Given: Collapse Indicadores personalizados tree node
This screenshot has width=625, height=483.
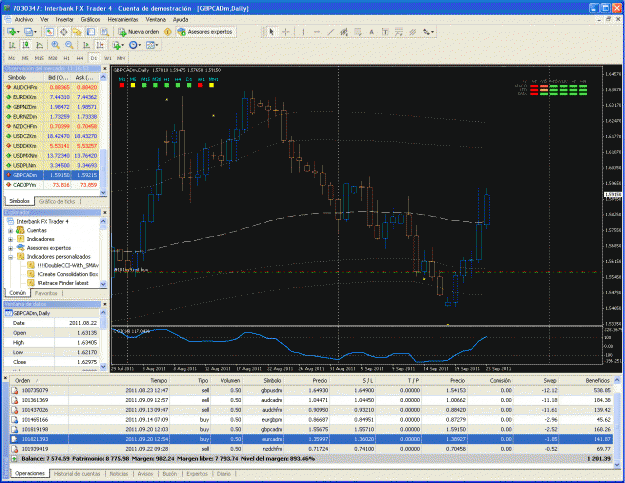Looking at the screenshot, I should point(11,257).
